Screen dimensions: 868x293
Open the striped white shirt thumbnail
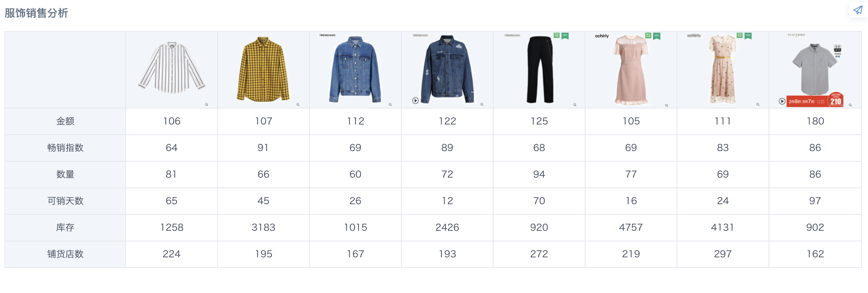click(172, 70)
